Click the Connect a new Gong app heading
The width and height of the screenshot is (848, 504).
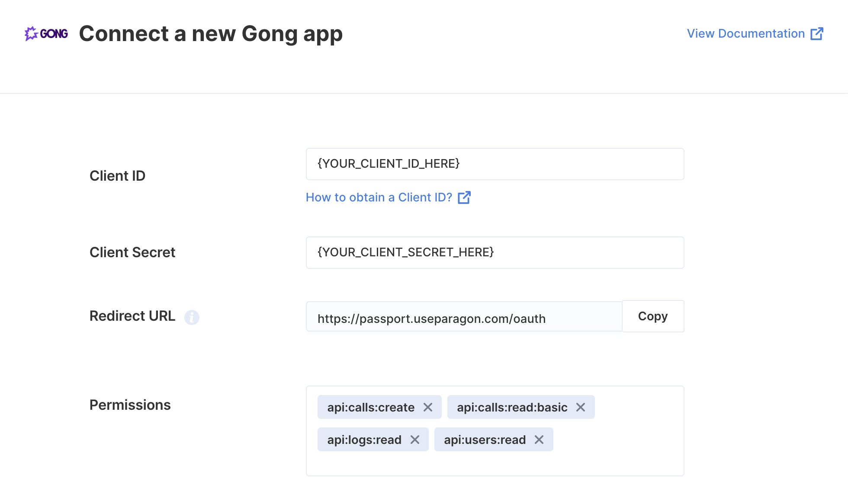click(x=211, y=34)
